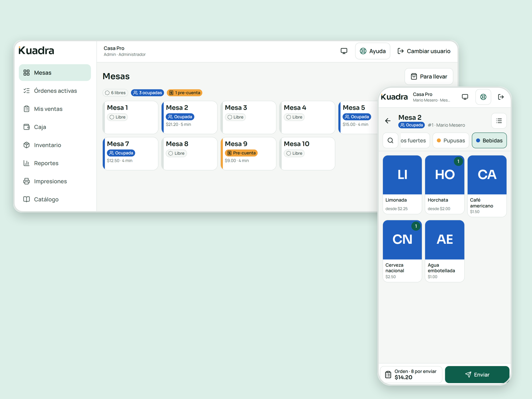Open the order list icon in mobile view
The image size is (532, 399).
pyautogui.click(x=499, y=121)
